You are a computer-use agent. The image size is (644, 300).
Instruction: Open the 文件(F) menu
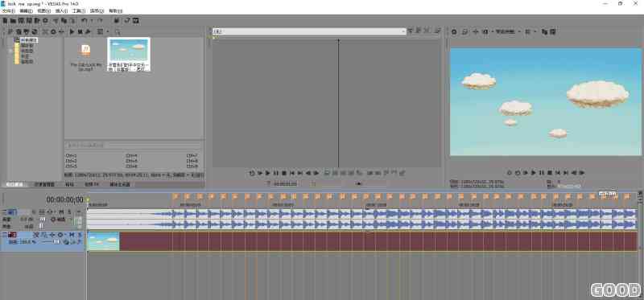[8, 11]
